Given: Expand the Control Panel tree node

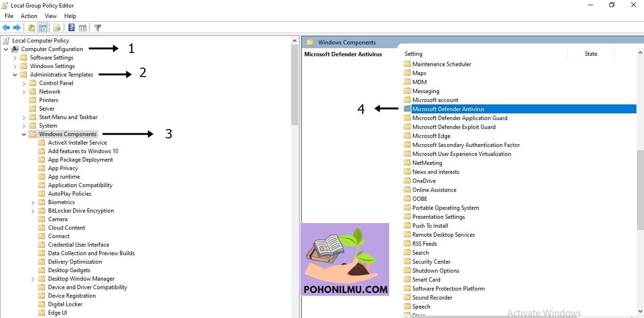Looking at the screenshot, I should coord(24,84).
